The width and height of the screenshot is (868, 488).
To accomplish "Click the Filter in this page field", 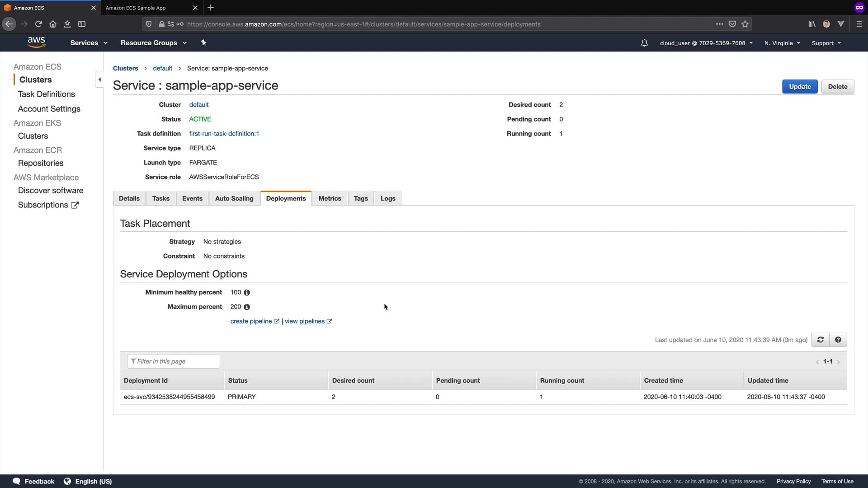I will click(x=174, y=361).
